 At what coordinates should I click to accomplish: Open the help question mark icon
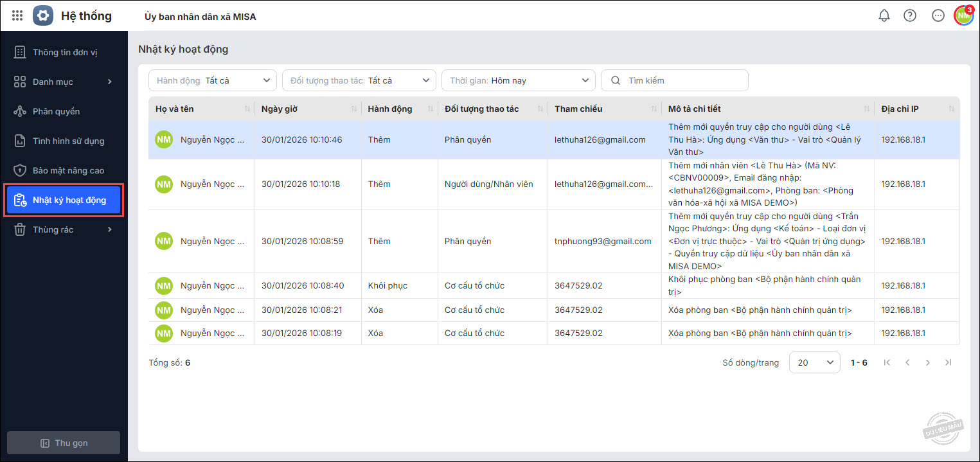[x=910, y=15]
